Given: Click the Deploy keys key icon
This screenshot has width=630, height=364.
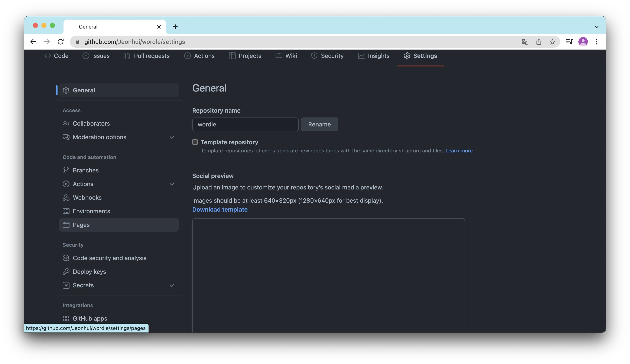Looking at the screenshot, I should coord(66,272).
